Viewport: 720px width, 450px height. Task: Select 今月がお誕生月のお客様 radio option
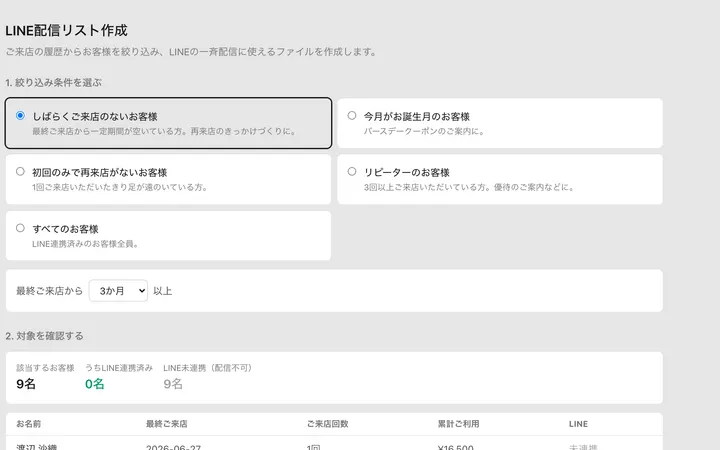click(352, 115)
